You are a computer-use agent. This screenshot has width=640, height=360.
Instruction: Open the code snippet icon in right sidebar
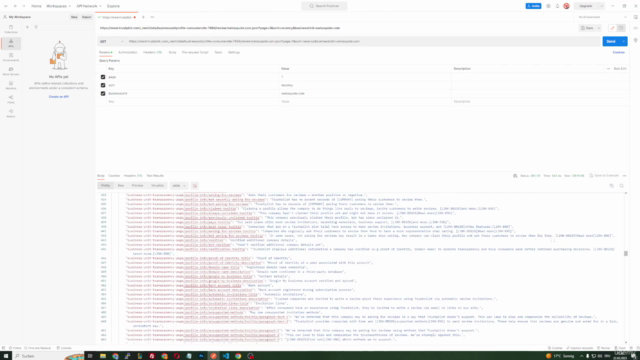coord(636,28)
